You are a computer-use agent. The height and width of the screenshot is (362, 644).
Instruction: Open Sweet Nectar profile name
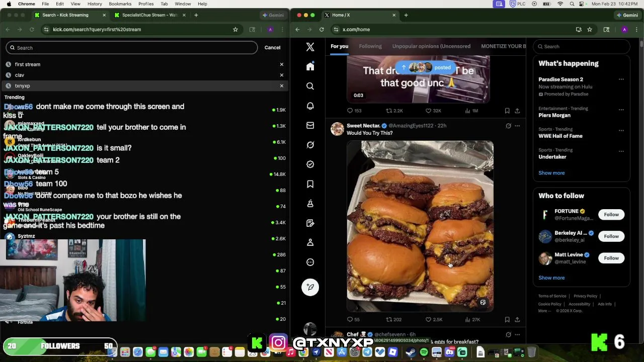[x=363, y=126]
